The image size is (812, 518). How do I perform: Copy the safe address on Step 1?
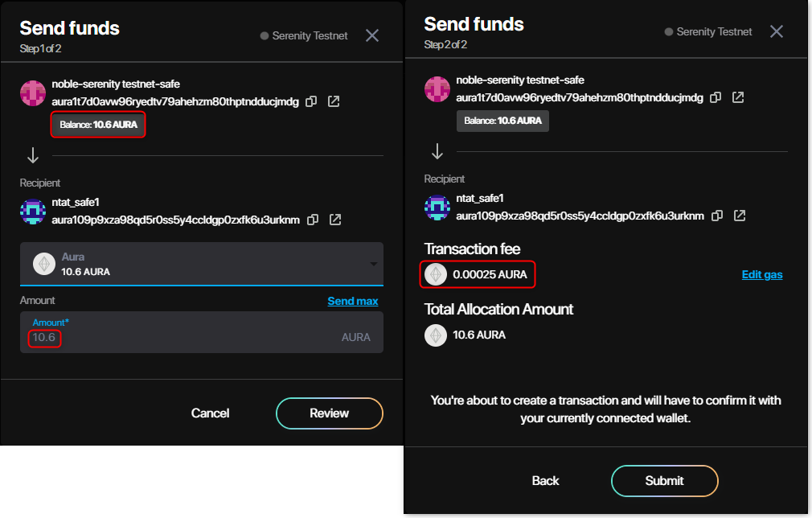pyautogui.click(x=312, y=101)
